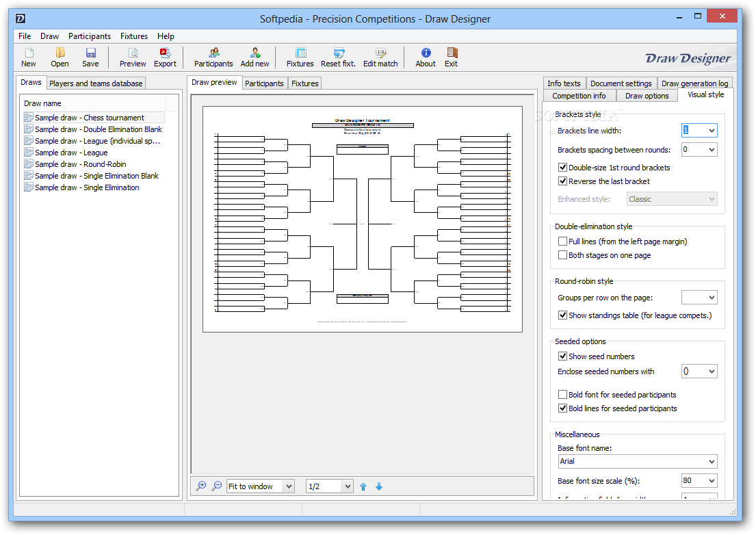Open page selector 1/2 dropdown

(x=347, y=486)
